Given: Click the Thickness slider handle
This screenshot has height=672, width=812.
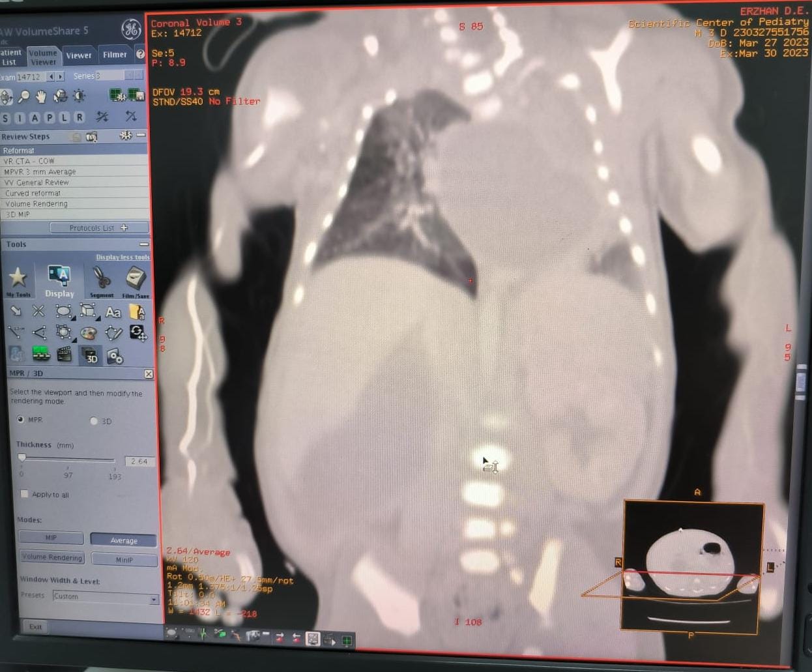Looking at the screenshot, I should pos(22,458).
